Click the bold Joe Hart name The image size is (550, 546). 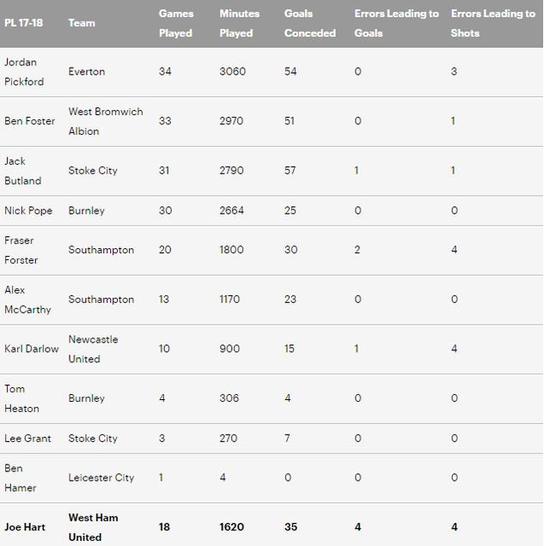(25, 527)
